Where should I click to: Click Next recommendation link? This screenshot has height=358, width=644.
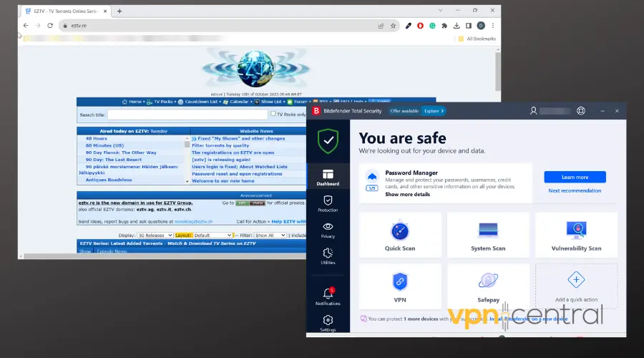click(575, 190)
